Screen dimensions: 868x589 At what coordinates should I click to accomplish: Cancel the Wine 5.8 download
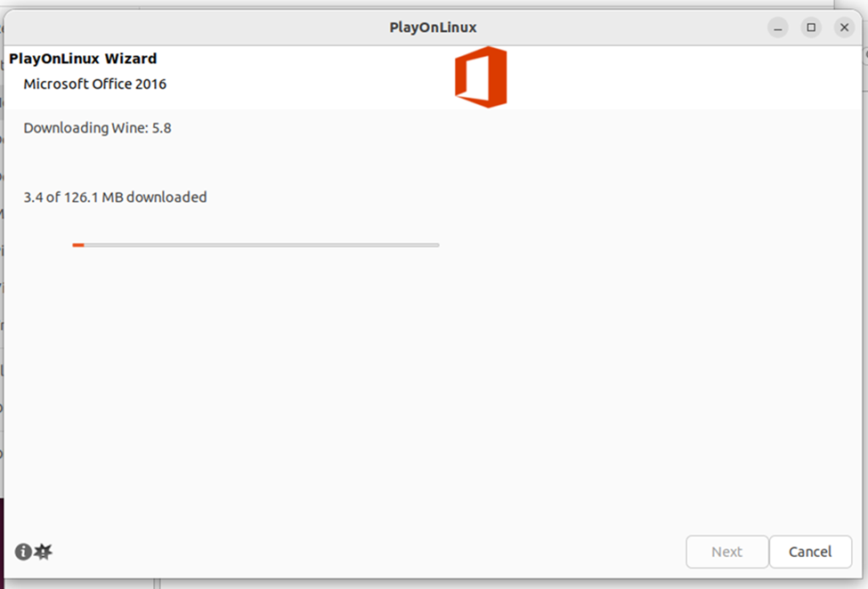pos(810,552)
